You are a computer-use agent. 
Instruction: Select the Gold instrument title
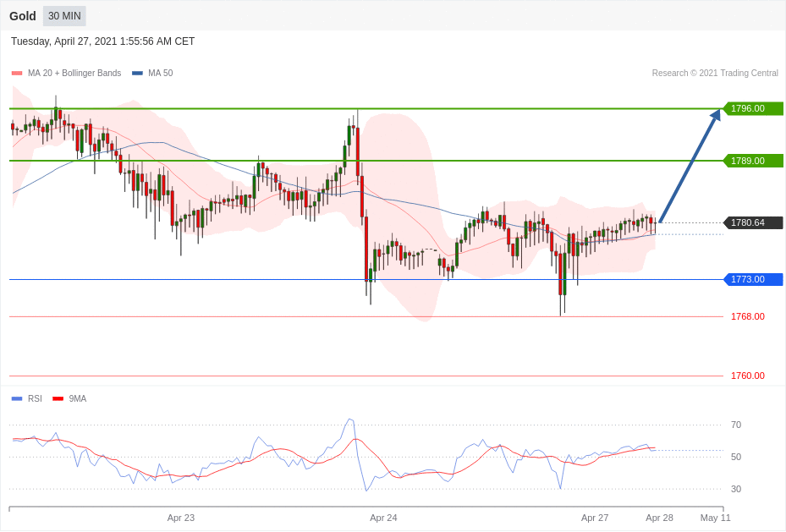click(x=23, y=16)
